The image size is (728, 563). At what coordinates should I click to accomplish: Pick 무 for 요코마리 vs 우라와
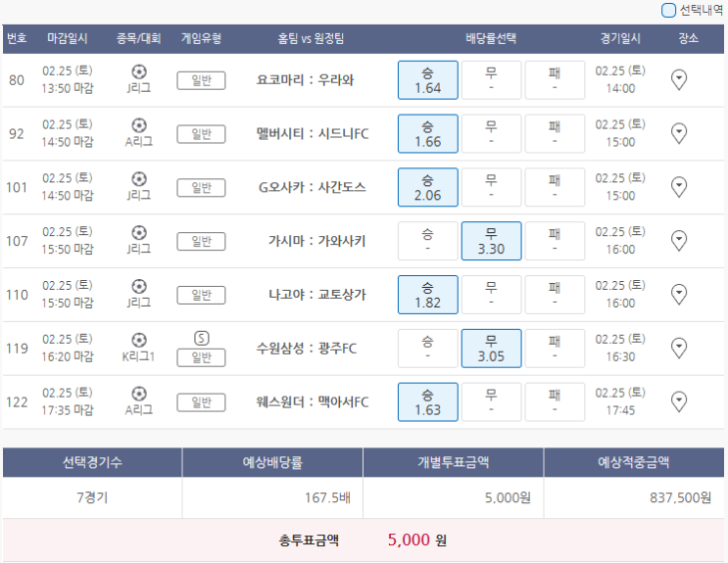[x=491, y=80]
